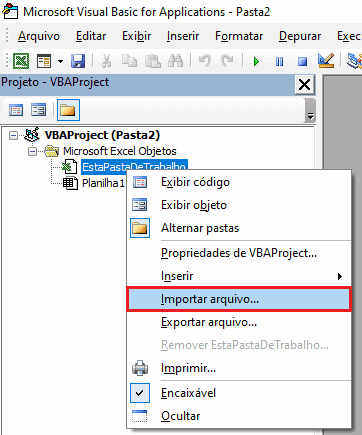Image resolution: width=362 pixels, height=435 pixels.
Task: Stop execution with the Reset square icon
Action: click(302, 62)
